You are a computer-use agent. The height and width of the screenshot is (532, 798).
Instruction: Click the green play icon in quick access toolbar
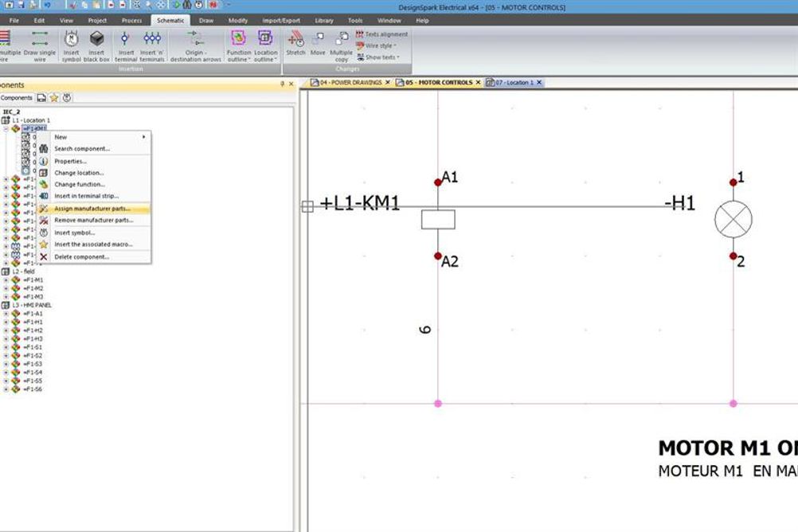coord(176,5)
